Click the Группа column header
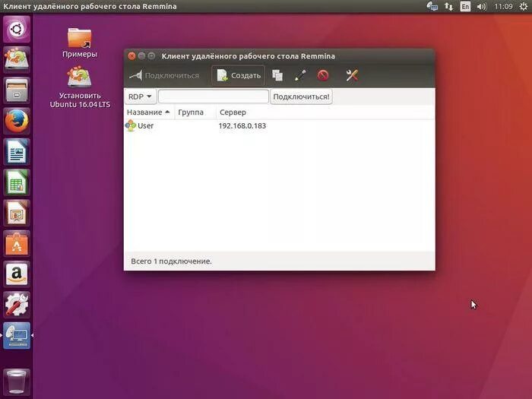This screenshot has width=532, height=399. (195, 112)
